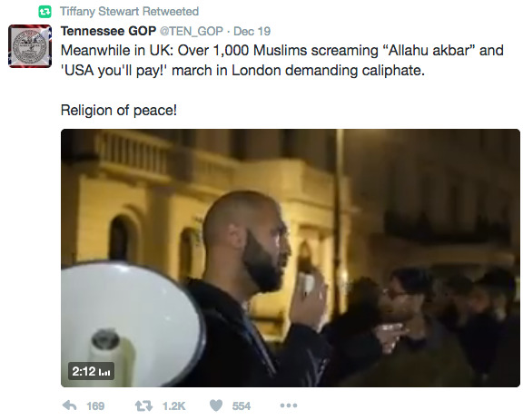Click the 554 likes count
523x420 pixels.
click(x=242, y=406)
